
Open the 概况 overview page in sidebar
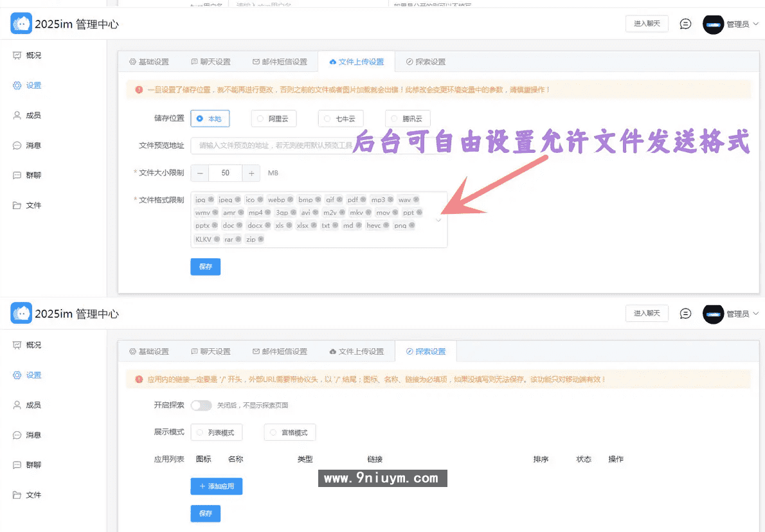point(26,55)
